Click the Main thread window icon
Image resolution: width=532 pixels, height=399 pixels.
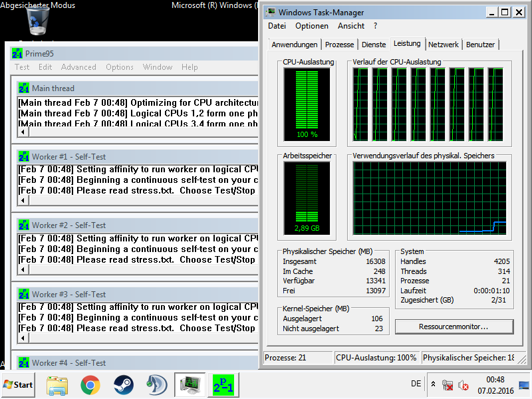(x=24, y=88)
